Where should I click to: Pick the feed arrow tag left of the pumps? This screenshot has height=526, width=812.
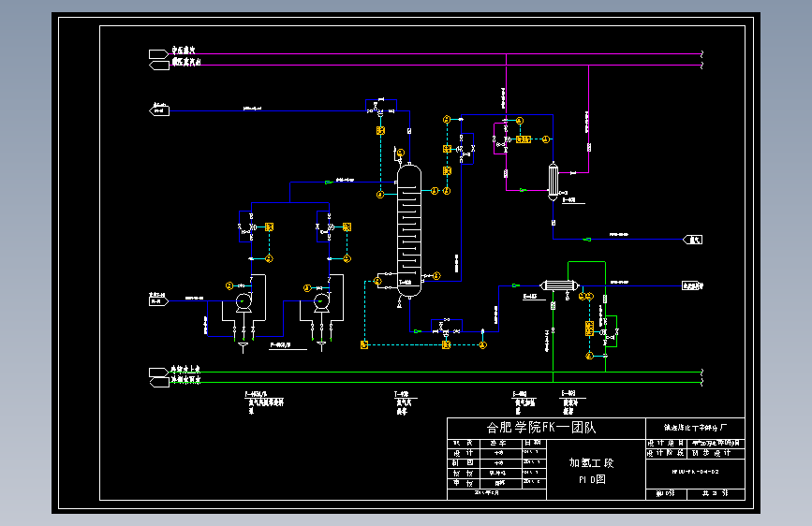[x=158, y=300]
